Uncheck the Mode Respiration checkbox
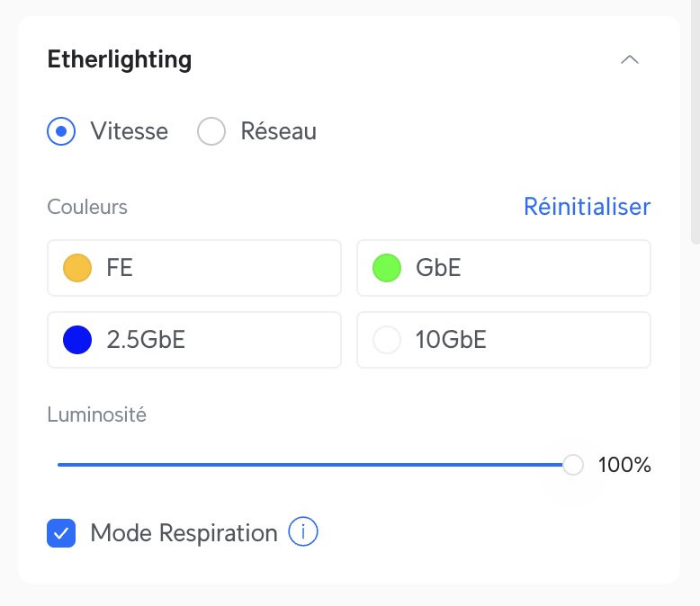 61,533
